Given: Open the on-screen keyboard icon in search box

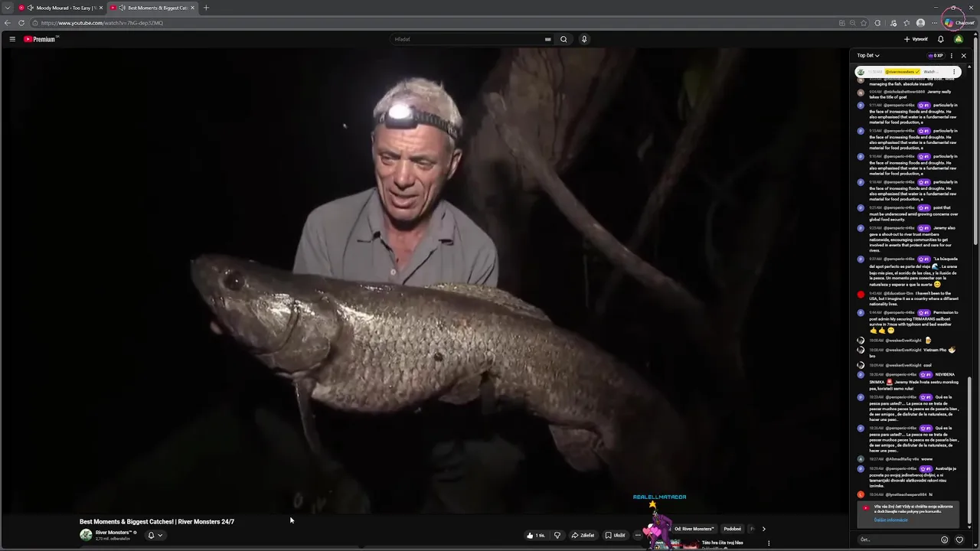Looking at the screenshot, I should [x=547, y=39].
